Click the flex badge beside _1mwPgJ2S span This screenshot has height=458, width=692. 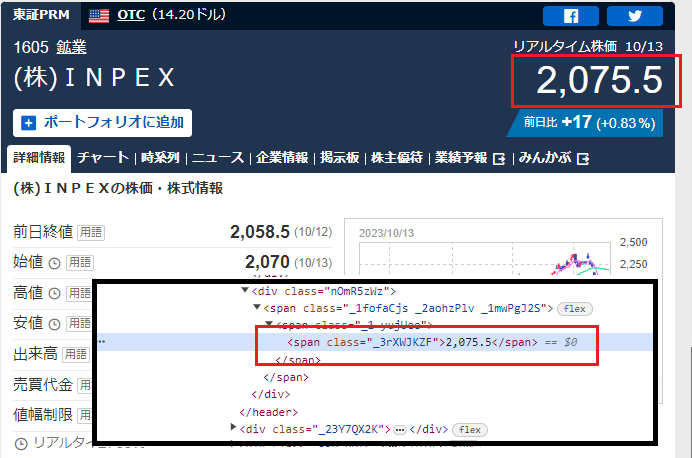575,308
